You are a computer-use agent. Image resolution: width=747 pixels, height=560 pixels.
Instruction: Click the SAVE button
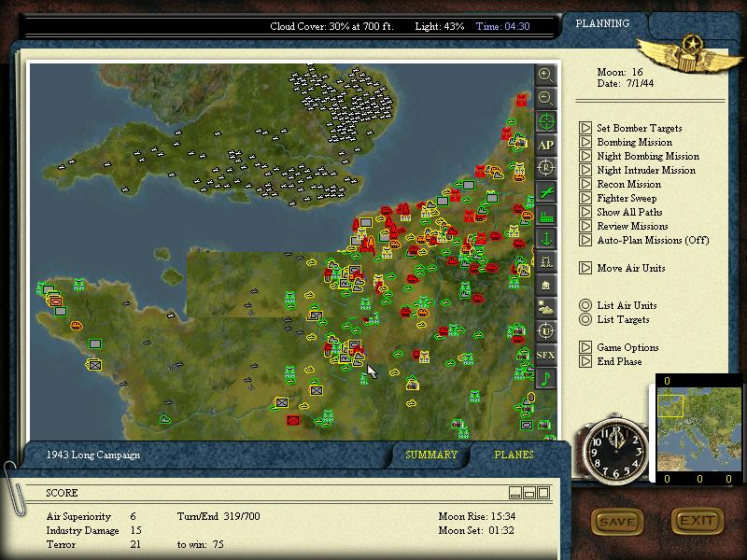tap(617, 522)
